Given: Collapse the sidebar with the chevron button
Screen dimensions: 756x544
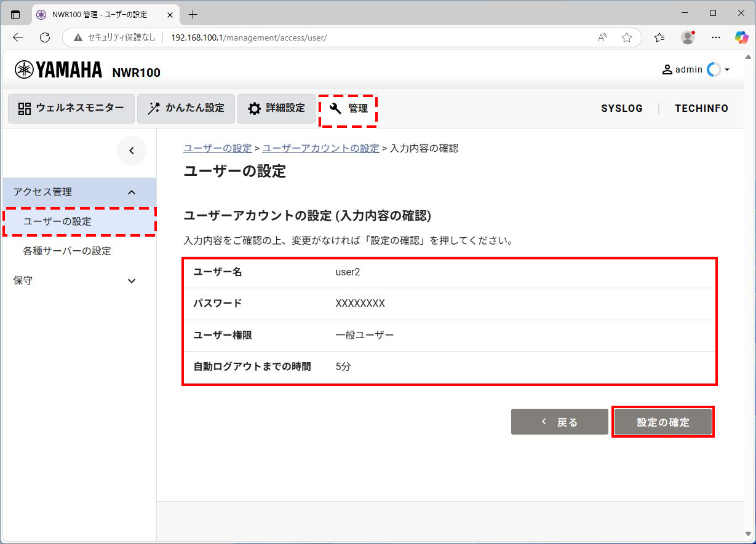Looking at the screenshot, I should pyautogui.click(x=132, y=151).
